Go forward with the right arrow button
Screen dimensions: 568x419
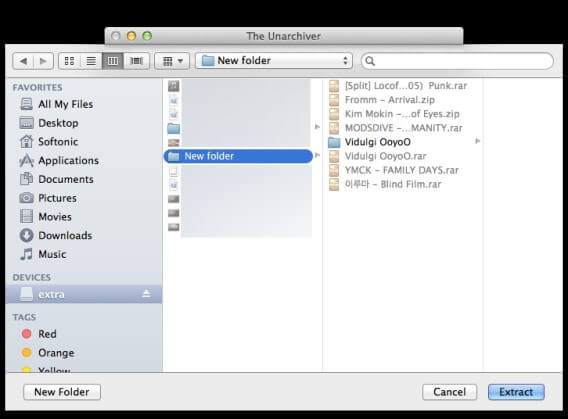43,61
